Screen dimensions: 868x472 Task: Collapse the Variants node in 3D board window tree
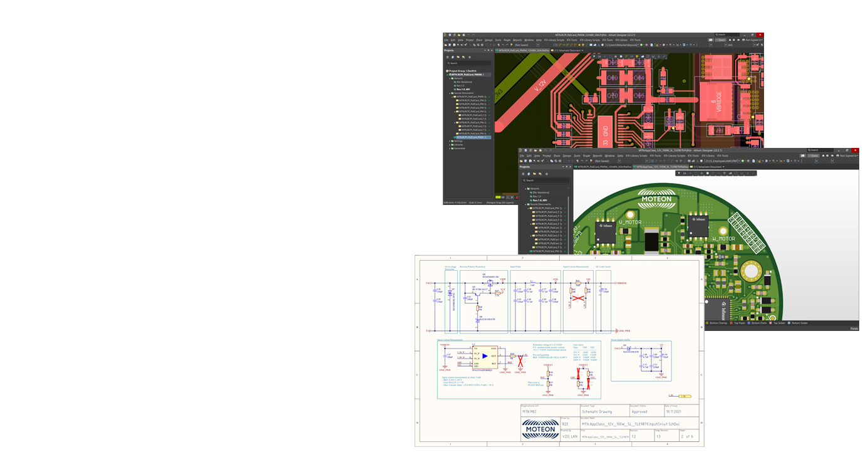(x=525, y=189)
